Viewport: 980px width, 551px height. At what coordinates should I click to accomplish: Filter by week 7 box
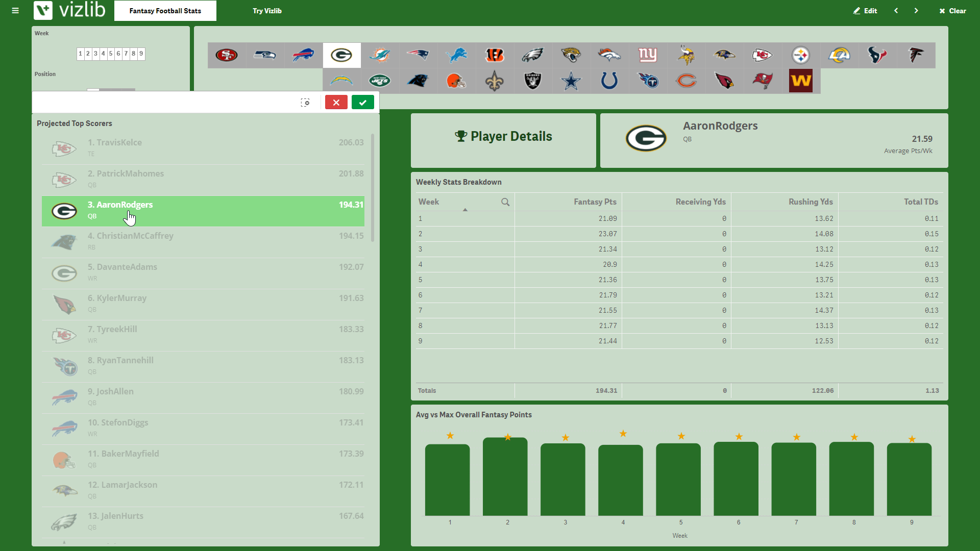point(126,54)
